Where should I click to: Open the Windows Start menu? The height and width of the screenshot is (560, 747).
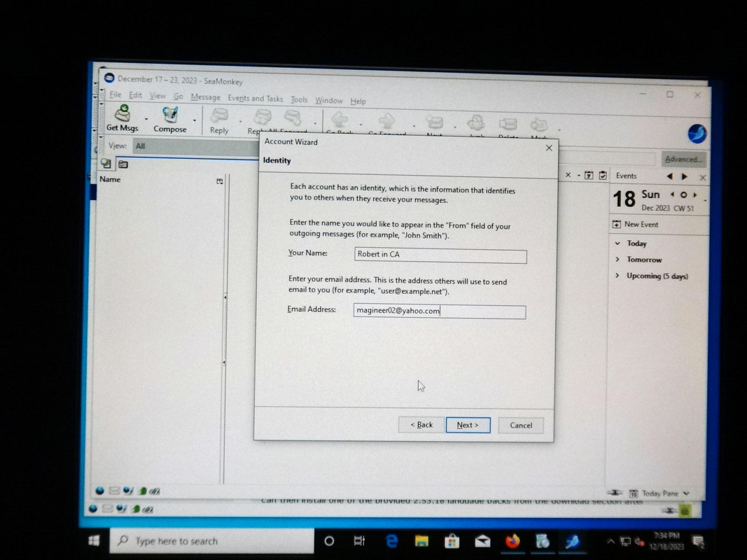pyautogui.click(x=94, y=540)
